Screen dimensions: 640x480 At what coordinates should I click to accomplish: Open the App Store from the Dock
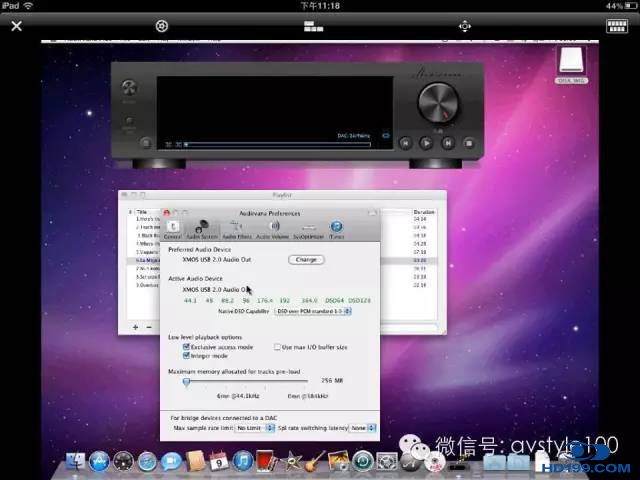point(99,462)
